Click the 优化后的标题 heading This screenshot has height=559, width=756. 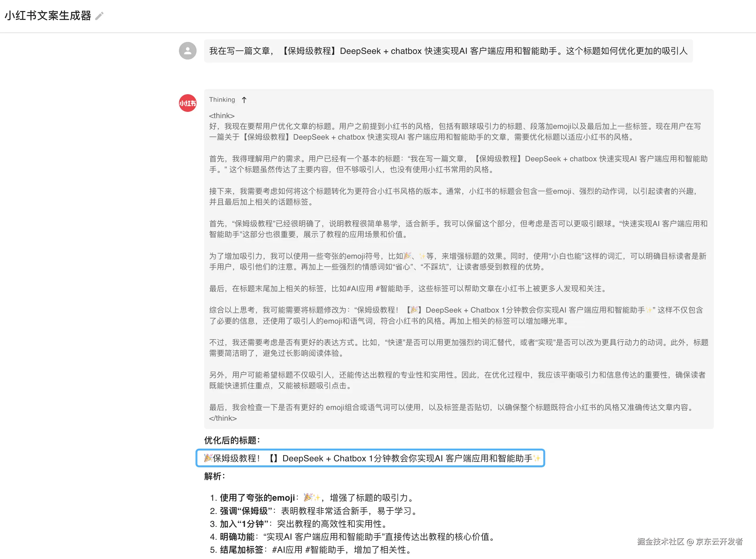[x=232, y=440]
